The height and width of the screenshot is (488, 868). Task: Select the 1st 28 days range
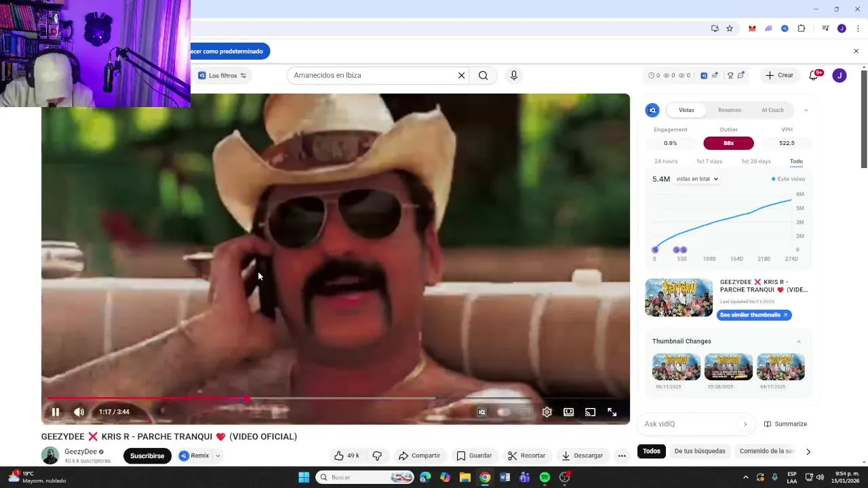756,161
